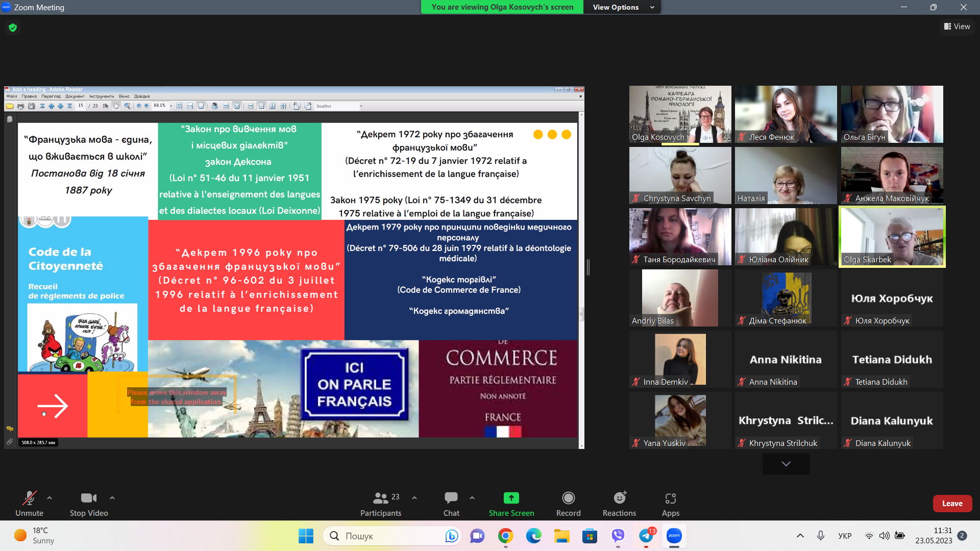Open Telegram from the taskbar
This screenshot has height=551, width=980.
tap(646, 536)
